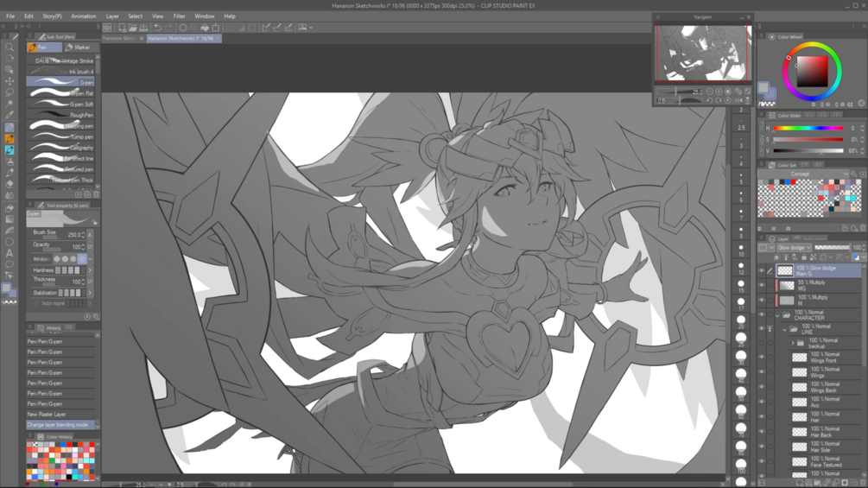
Task: Collapse the LINE folder
Action: (784, 330)
